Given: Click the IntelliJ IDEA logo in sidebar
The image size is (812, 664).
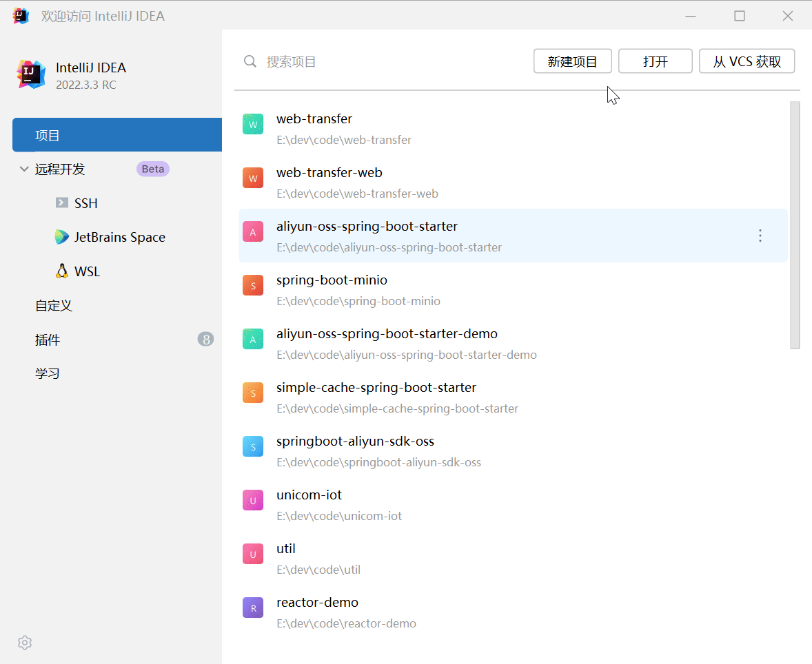Looking at the screenshot, I should tap(31, 74).
